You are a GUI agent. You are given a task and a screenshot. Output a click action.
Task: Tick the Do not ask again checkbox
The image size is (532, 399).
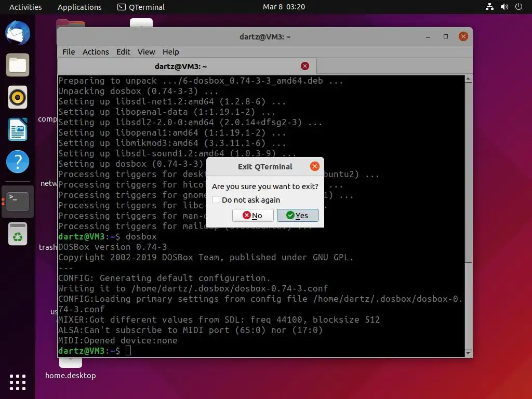216,200
